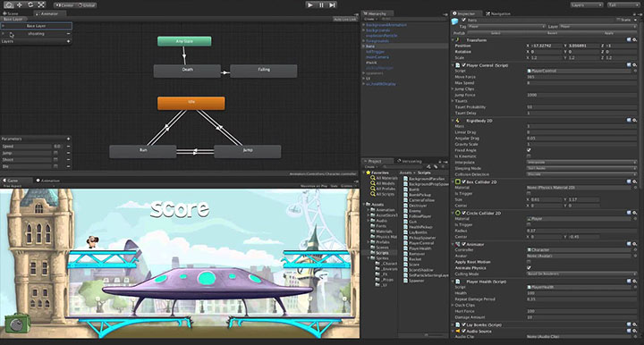Image resolution: width=644 pixels, height=345 pixels.
Task: Select the Scale tool in the toolbar
Action: (41, 5)
